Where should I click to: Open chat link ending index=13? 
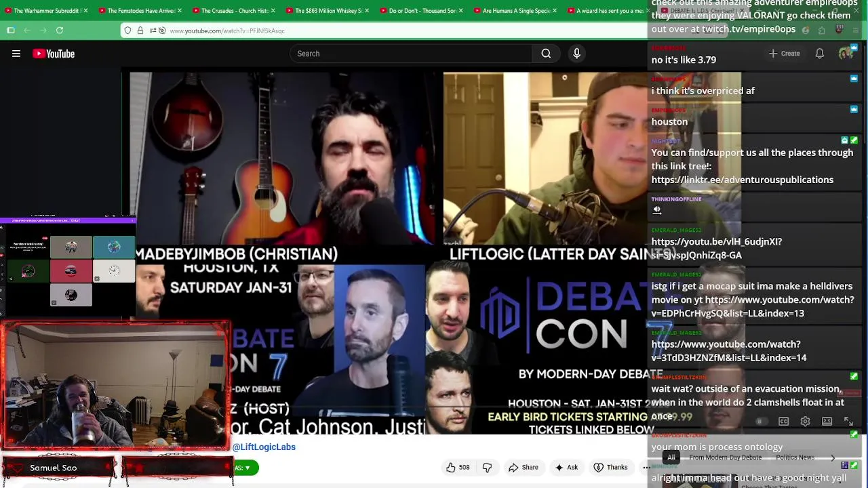(x=753, y=306)
